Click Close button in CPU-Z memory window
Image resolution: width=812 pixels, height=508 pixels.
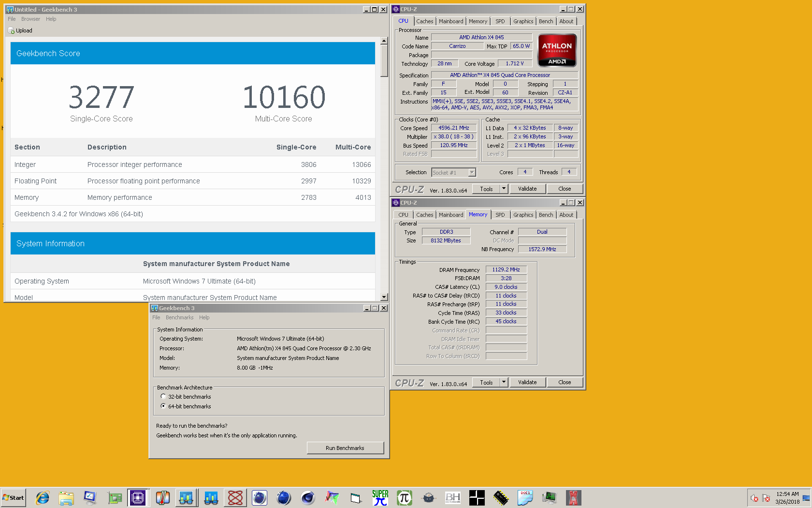pyautogui.click(x=565, y=382)
